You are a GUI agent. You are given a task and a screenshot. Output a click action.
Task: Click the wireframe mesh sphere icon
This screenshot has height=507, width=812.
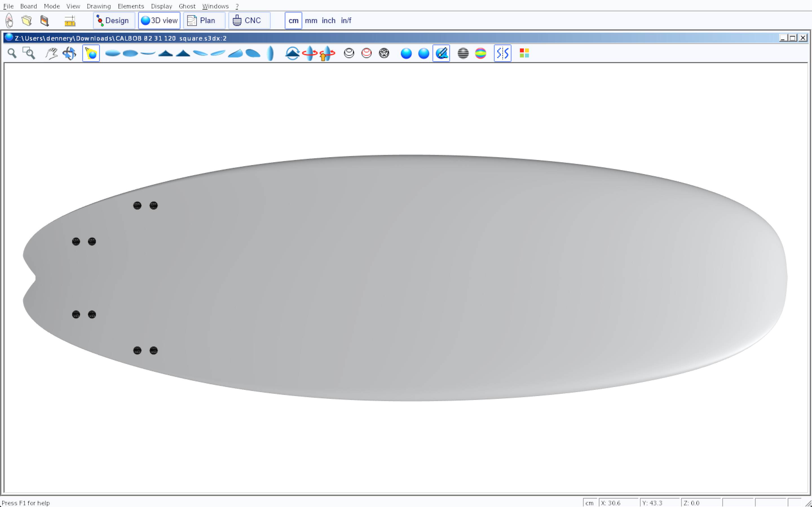click(384, 53)
